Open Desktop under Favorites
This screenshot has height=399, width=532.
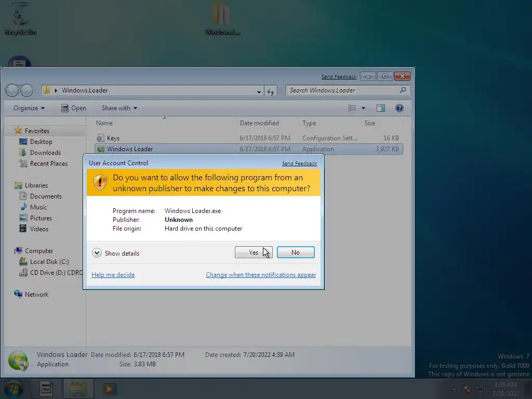pyautogui.click(x=41, y=141)
